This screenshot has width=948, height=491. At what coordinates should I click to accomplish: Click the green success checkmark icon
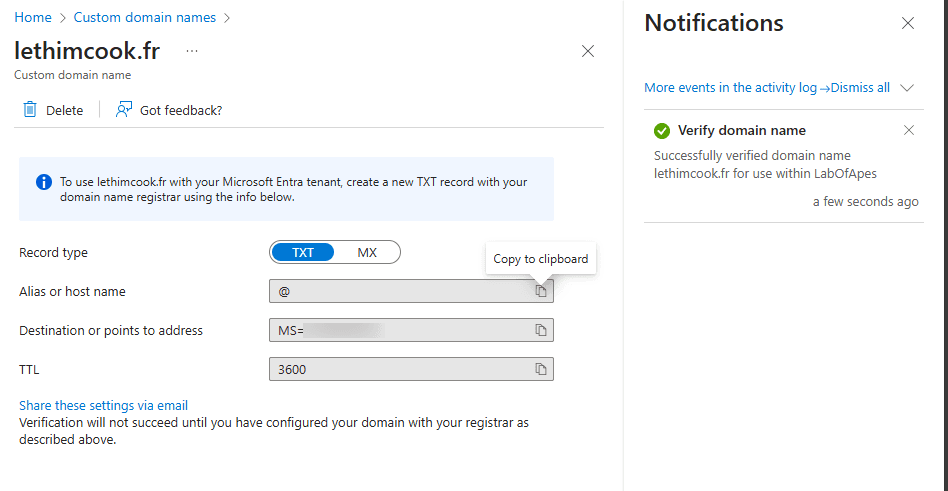point(661,131)
